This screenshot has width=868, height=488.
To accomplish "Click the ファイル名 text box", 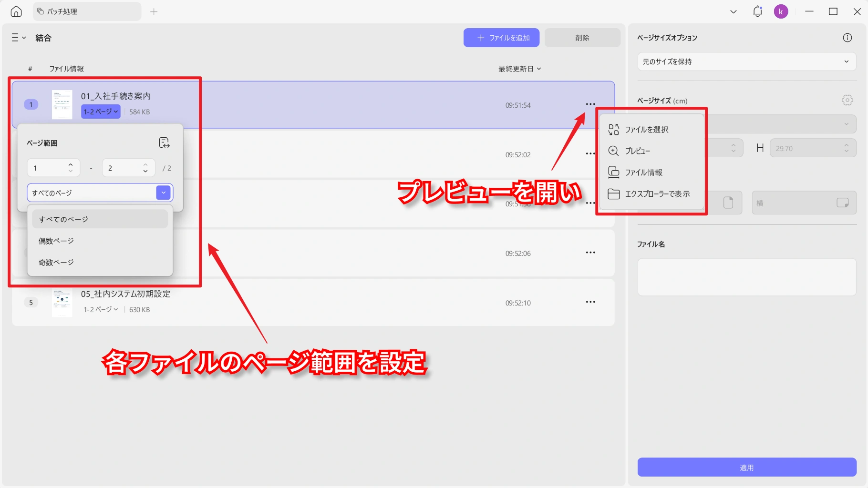I will pos(747,277).
